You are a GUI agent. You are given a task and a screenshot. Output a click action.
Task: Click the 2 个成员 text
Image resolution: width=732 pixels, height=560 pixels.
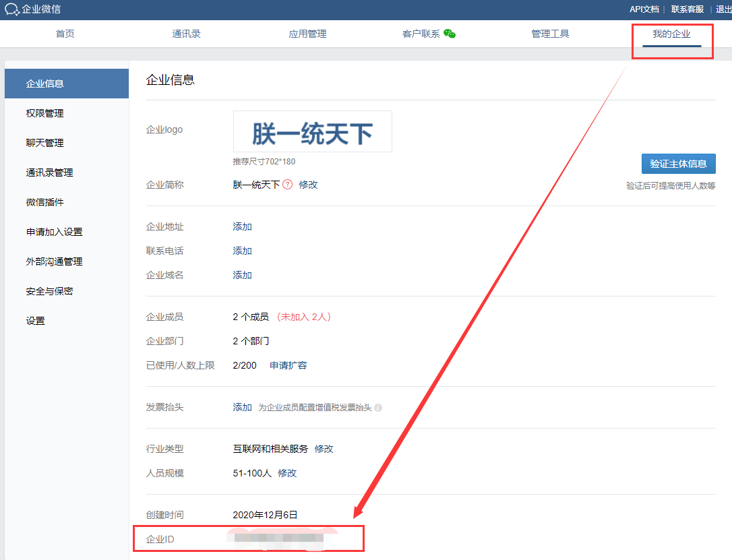click(x=251, y=317)
